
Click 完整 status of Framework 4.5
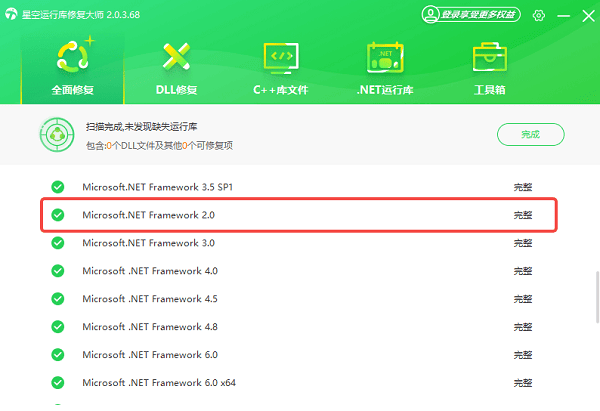point(523,299)
